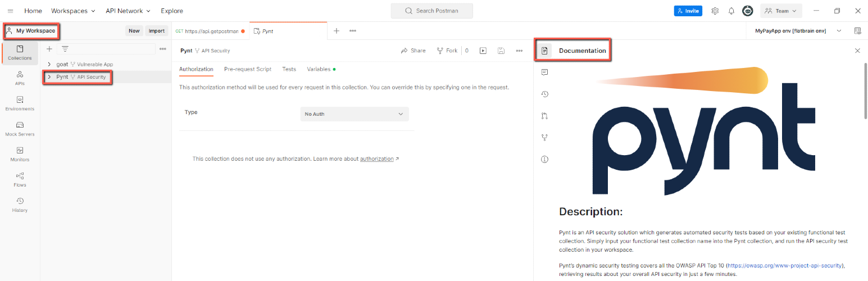Open the Changelog history icon
868x281 pixels.
(544, 94)
